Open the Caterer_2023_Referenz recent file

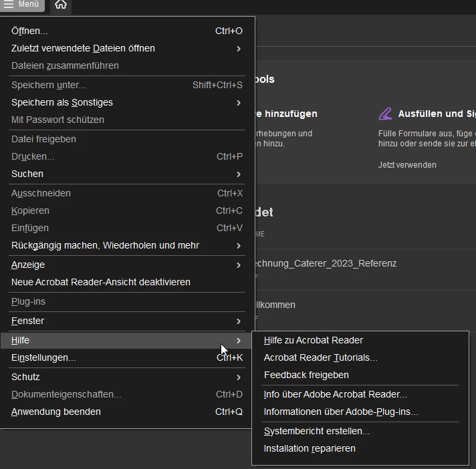325,263
